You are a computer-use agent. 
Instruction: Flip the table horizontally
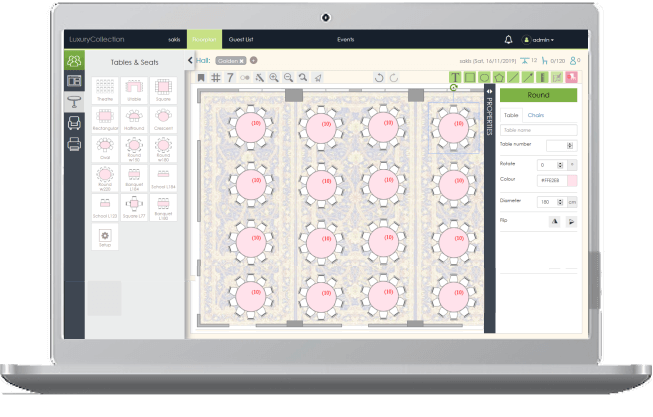(x=555, y=222)
